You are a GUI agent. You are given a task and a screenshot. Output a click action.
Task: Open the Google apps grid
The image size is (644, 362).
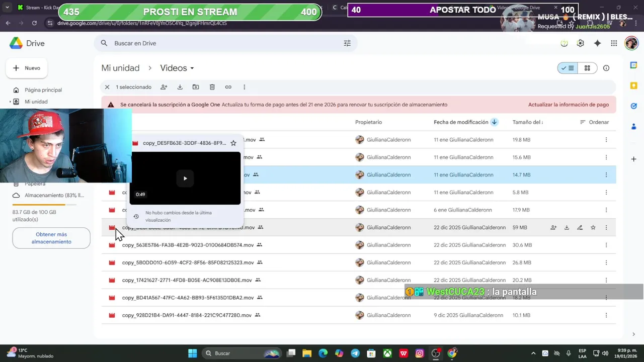614,43
